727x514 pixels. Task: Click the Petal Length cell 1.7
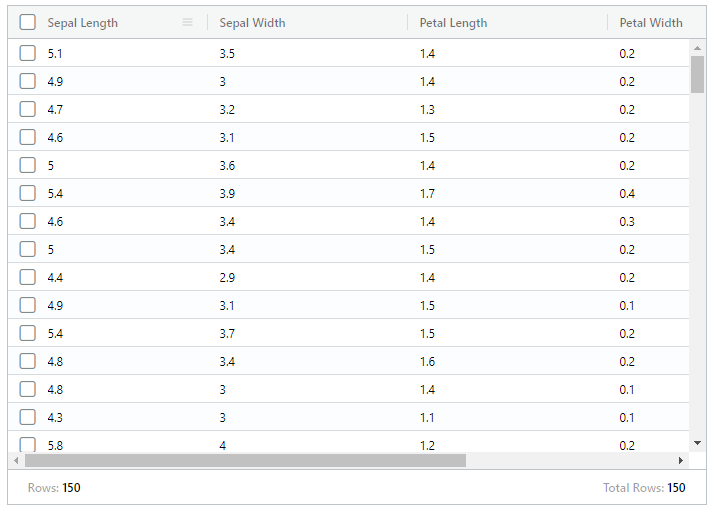(428, 193)
